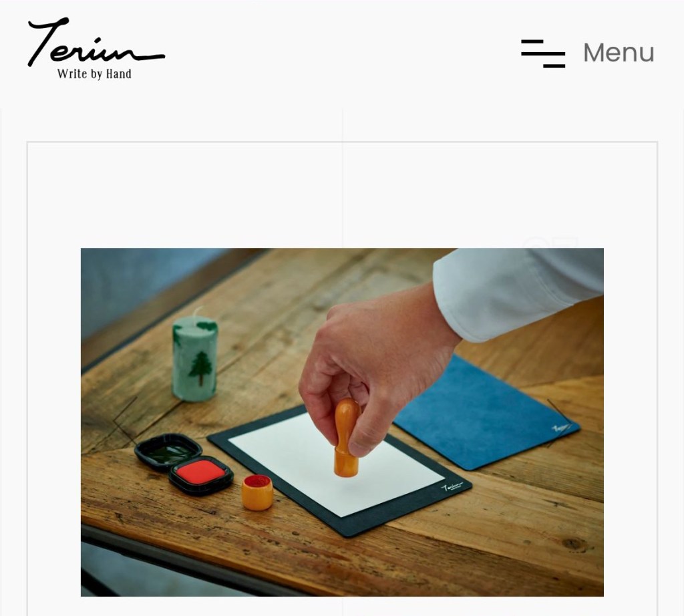Image resolution: width=684 pixels, height=616 pixels.
Task: Click the top bar of hamburger icon
Action: tap(532, 42)
